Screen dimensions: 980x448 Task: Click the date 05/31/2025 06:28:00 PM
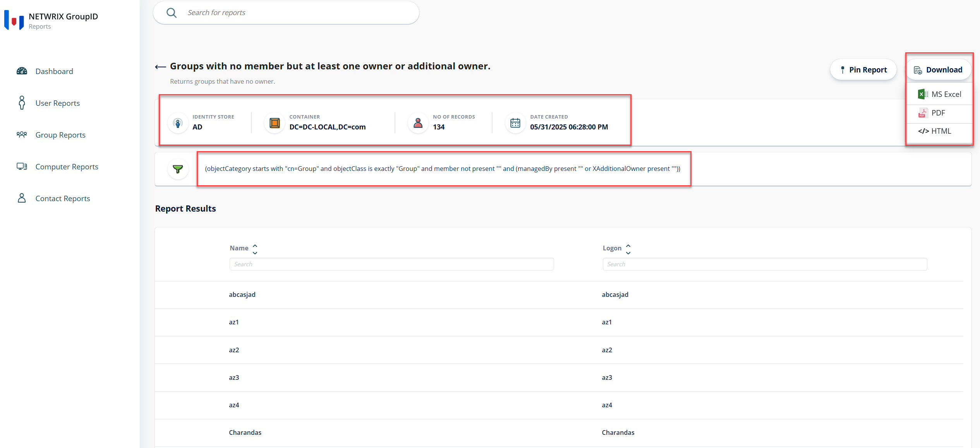tap(569, 127)
